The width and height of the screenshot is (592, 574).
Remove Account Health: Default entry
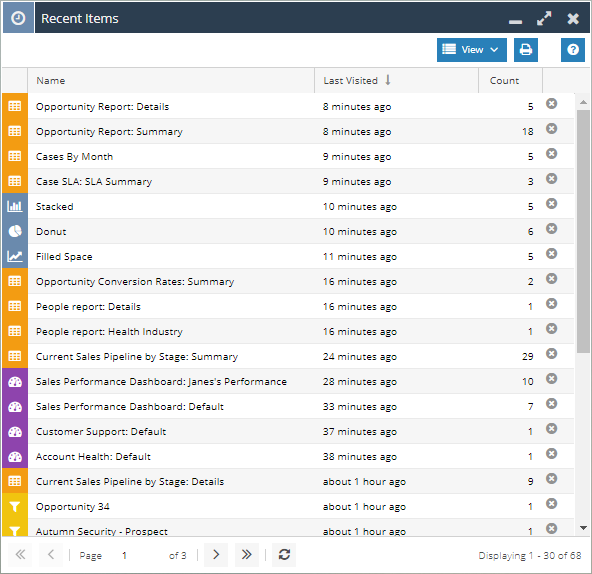[x=552, y=454]
